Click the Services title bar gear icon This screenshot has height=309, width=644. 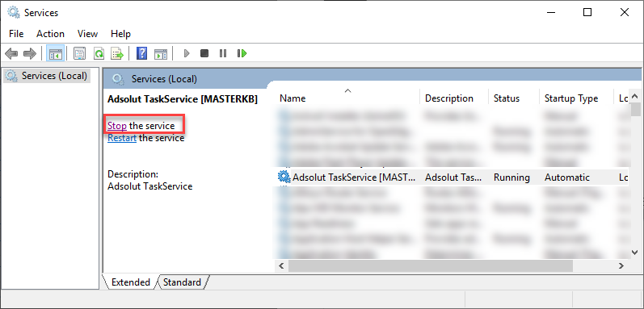point(14,12)
